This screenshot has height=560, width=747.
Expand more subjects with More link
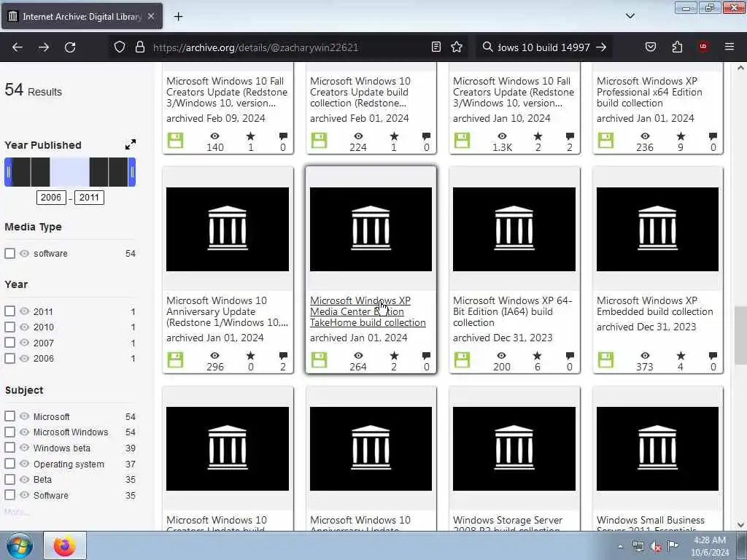[x=16, y=512]
